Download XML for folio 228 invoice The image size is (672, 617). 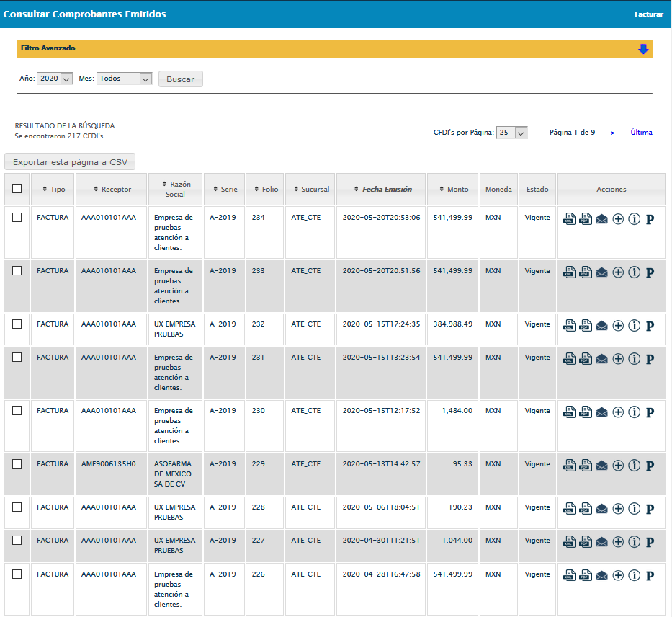(x=569, y=509)
